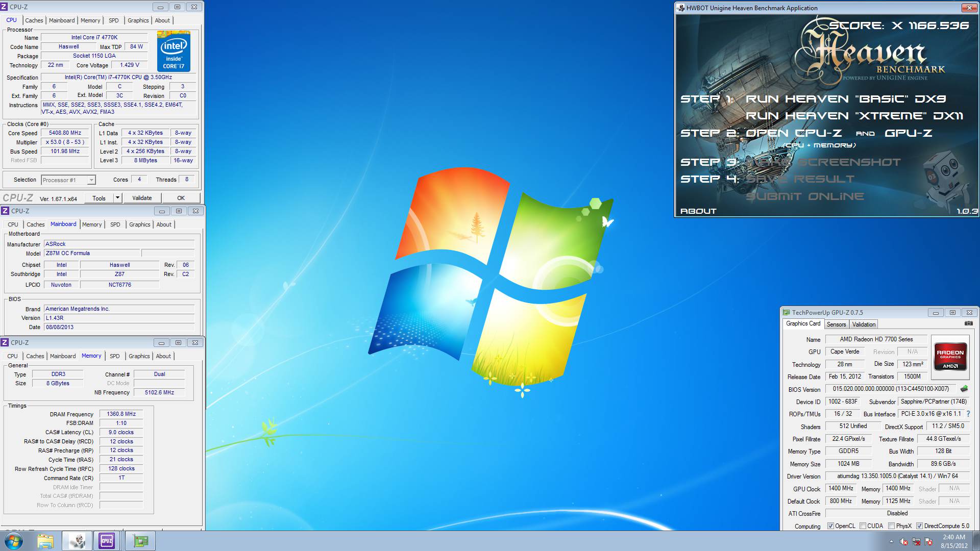Click mainboard model Z87M OC Formula
This screenshot has height=551, width=980.
(92, 253)
